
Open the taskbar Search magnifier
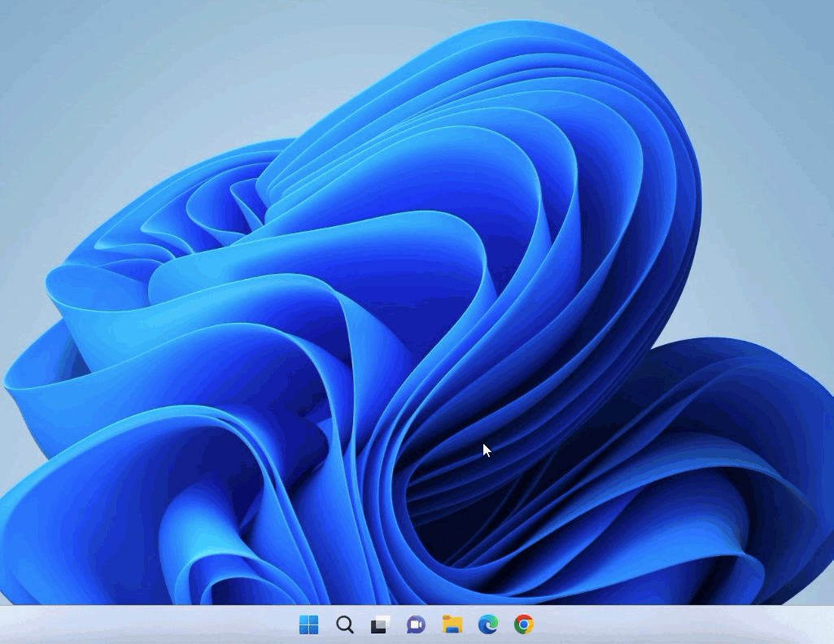pos(345,624)
